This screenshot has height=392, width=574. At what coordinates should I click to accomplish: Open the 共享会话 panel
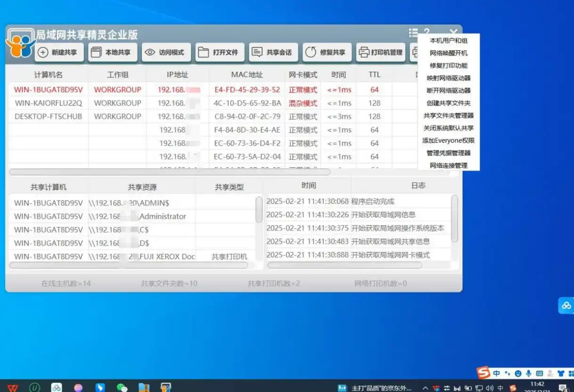273,52
